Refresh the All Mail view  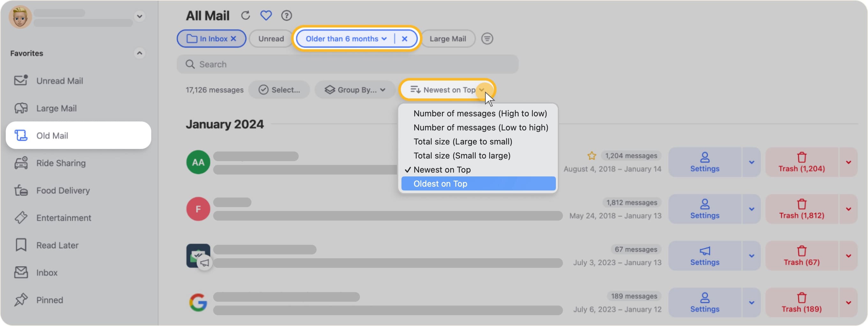tap(245, 15)
